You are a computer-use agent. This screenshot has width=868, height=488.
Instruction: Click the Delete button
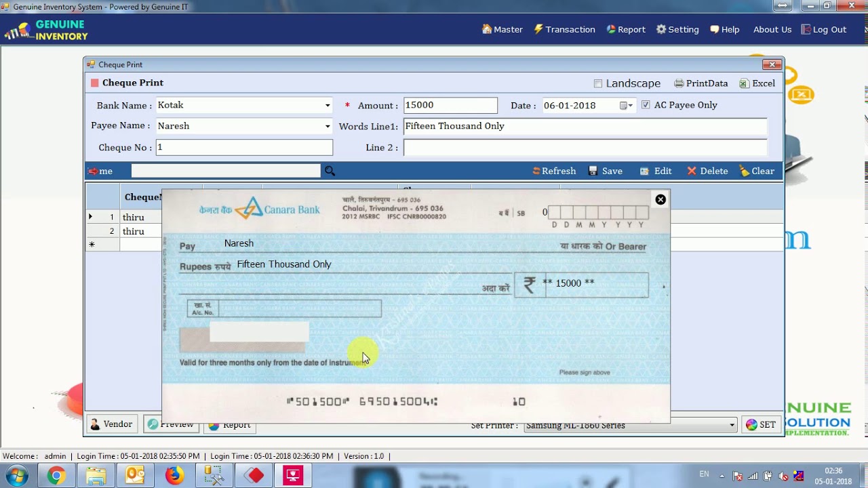pyautogui.click(x=707, y=171)
